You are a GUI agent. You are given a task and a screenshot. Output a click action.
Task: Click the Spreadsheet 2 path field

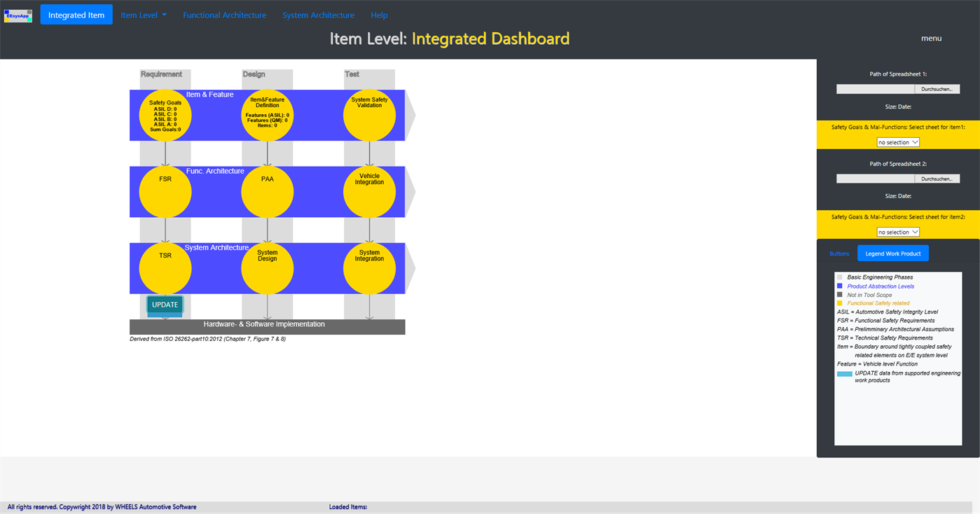(x=876, y=179)
